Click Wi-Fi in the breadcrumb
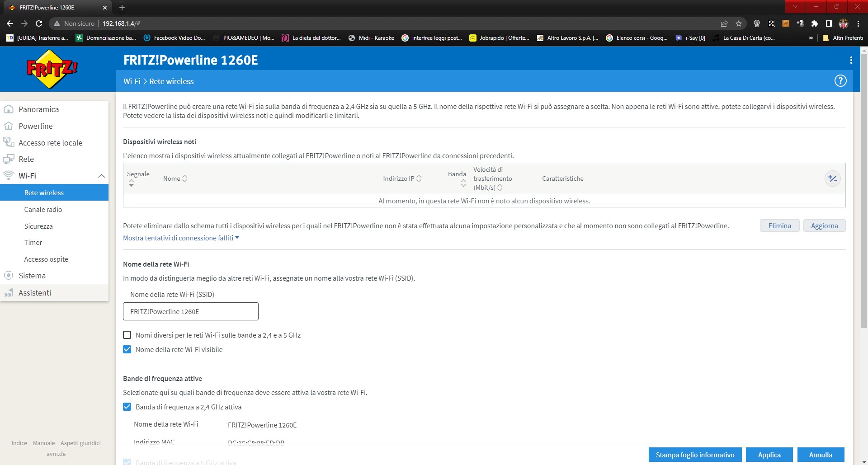Screen dimensions: 868x465 132,81
